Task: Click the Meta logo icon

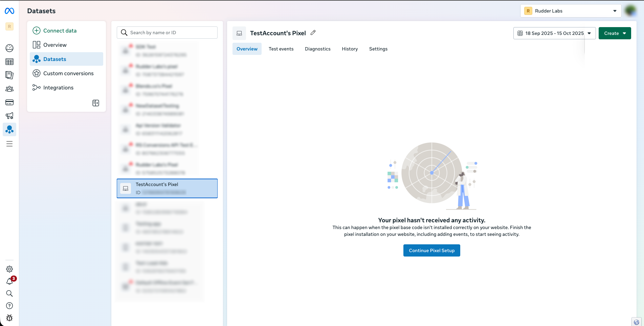Action: point(9,11)
